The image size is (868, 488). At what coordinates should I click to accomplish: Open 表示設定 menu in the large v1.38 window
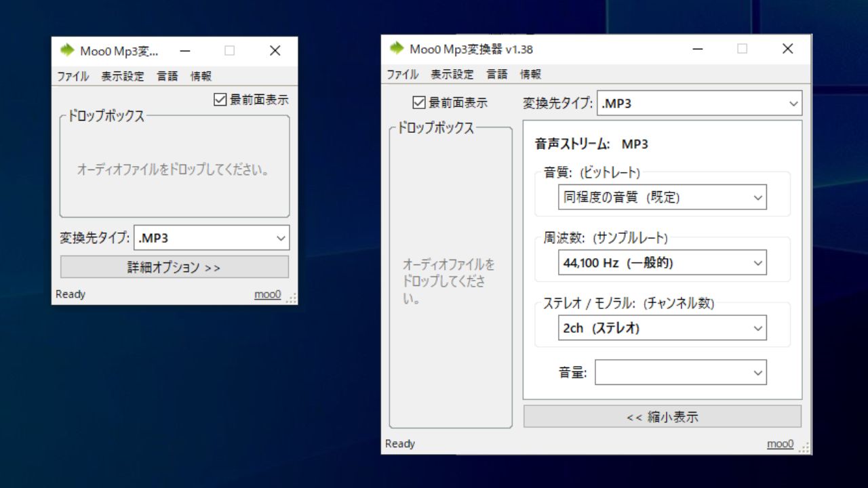[452, 75]
